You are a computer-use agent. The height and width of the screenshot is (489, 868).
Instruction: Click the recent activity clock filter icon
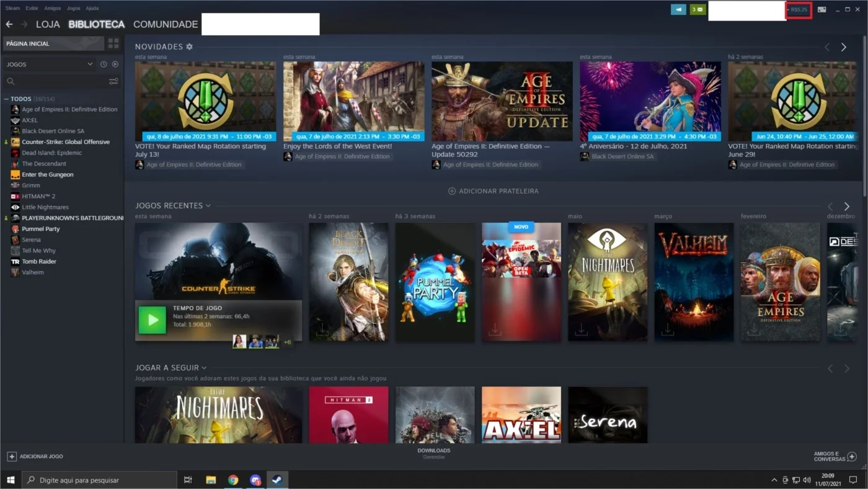tap(104, 65)
